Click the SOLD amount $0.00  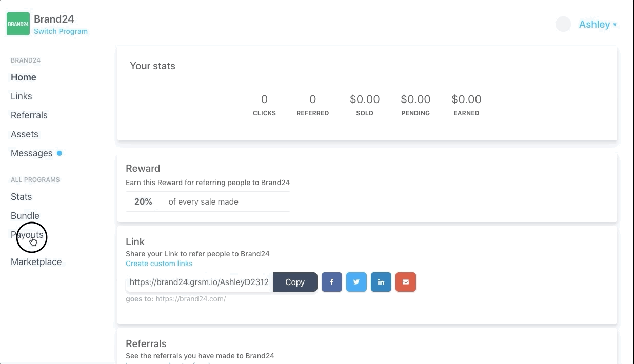pyautogui.click(x=365, y=99)
